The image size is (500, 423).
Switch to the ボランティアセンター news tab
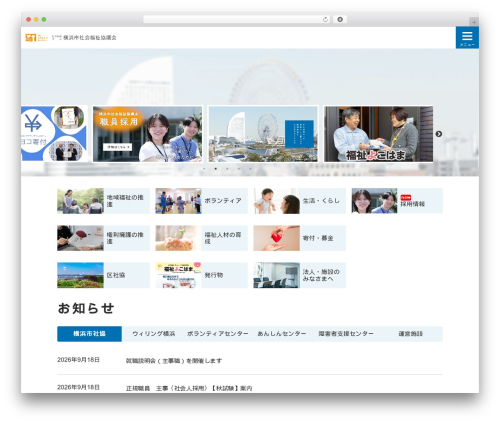tap(218, 334)
